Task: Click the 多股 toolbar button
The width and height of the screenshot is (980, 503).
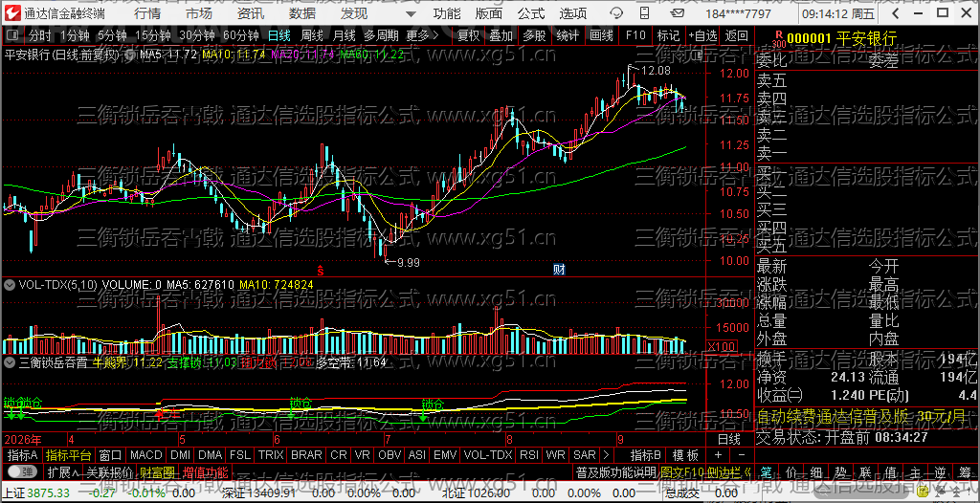Action: click(534, 35)
